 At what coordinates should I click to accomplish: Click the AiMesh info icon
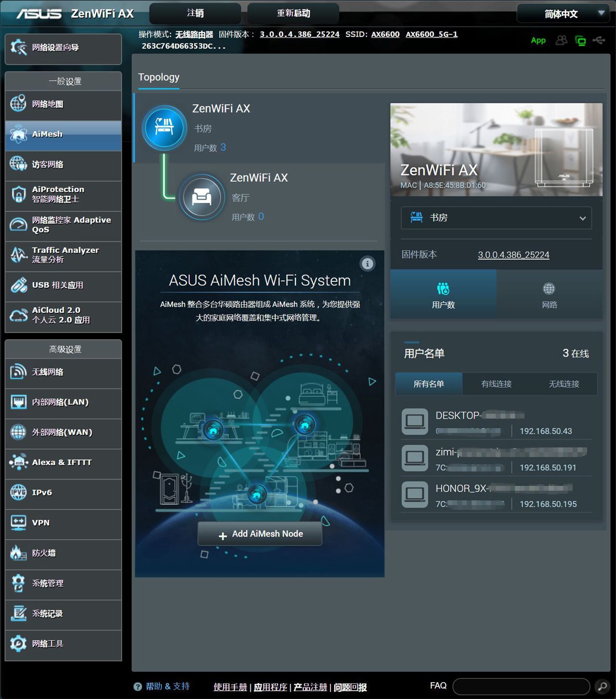[x=367, y=264]
